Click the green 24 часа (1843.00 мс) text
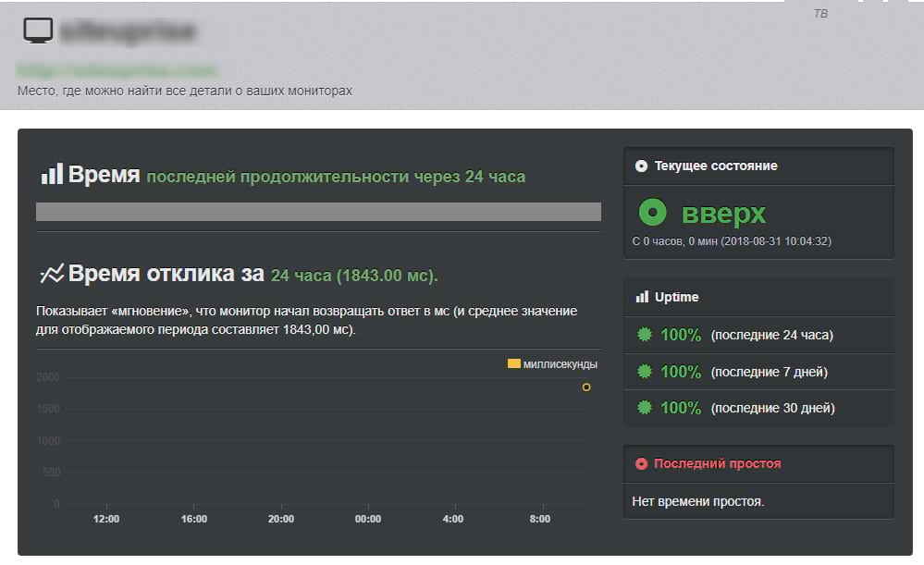 [354, 276]
